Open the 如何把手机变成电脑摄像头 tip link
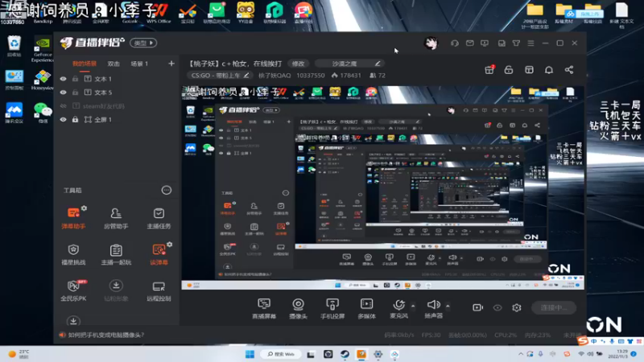The height and width of the screenshot is (362, 644). [106, 335]
